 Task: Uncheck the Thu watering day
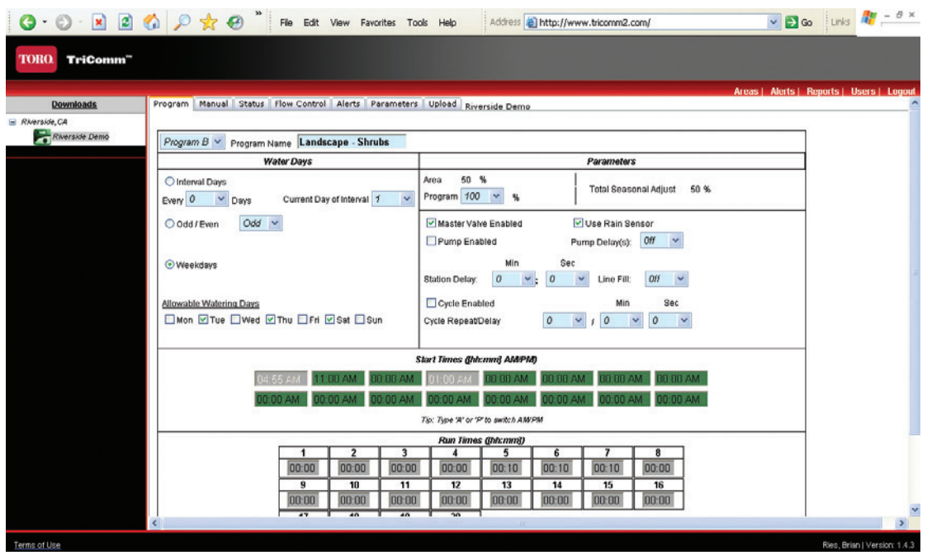tap(270, 319)
